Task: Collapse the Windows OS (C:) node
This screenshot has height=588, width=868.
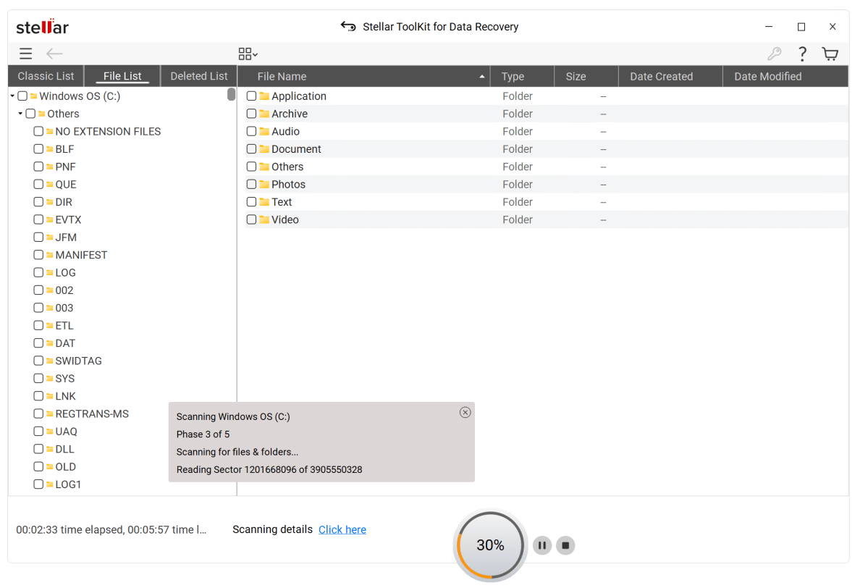Action: (x=13, y=96)
